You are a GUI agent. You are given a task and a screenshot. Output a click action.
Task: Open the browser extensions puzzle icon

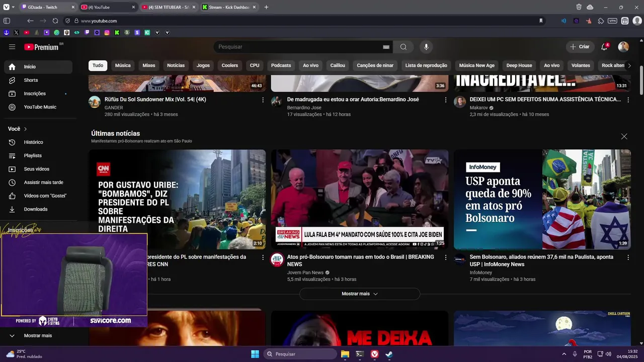601,21
